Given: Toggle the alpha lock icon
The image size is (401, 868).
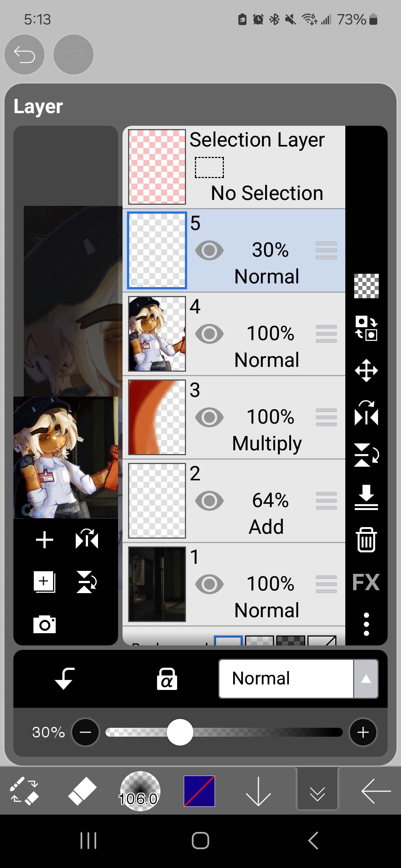Looking at the screenshot, I should coord(167,679).
